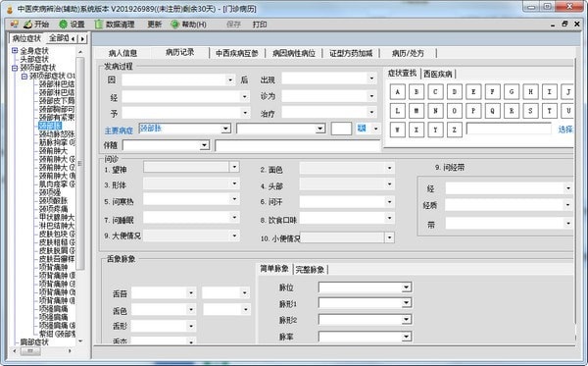The image size is (588, 366).
Task: Select 胸部症状 at the tree bottom
Action: coord(34,342)
